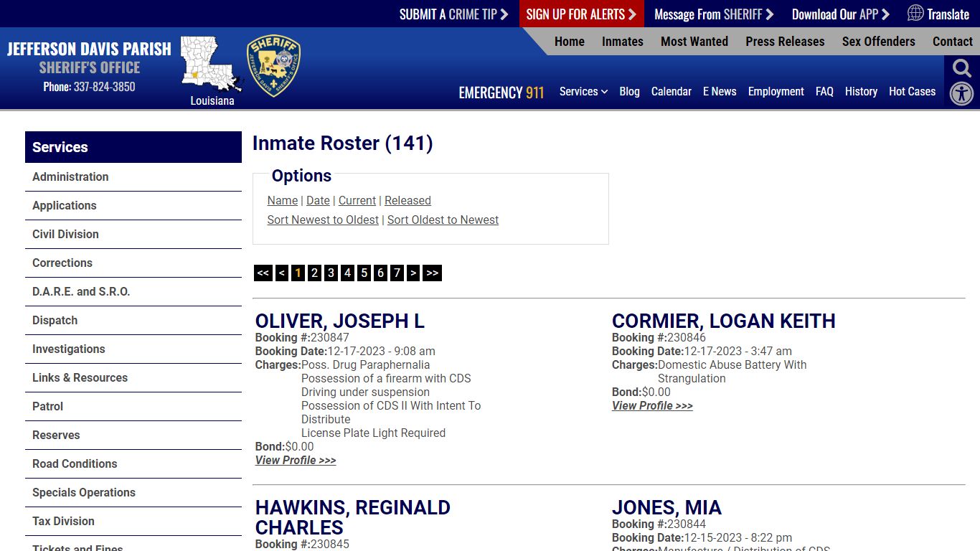
Task: Open CORMIER, LOGAN KEITH inmate name
Action: pyautogui.click(x=724, y=321)
